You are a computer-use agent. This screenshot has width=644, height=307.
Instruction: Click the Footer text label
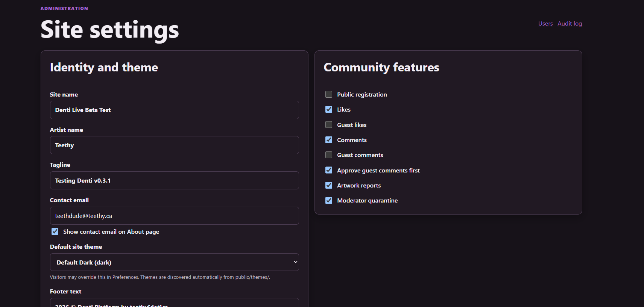tap(65, 292)
